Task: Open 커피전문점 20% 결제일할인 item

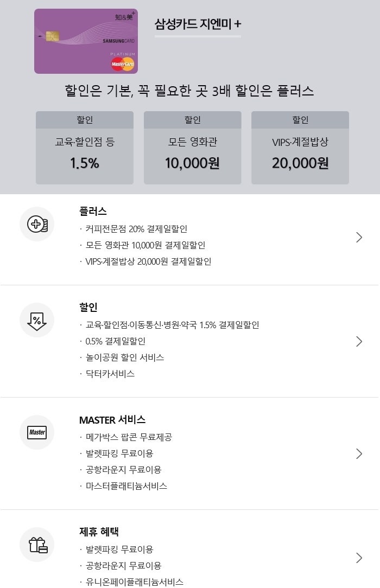Action: click(x=136, y=229)
